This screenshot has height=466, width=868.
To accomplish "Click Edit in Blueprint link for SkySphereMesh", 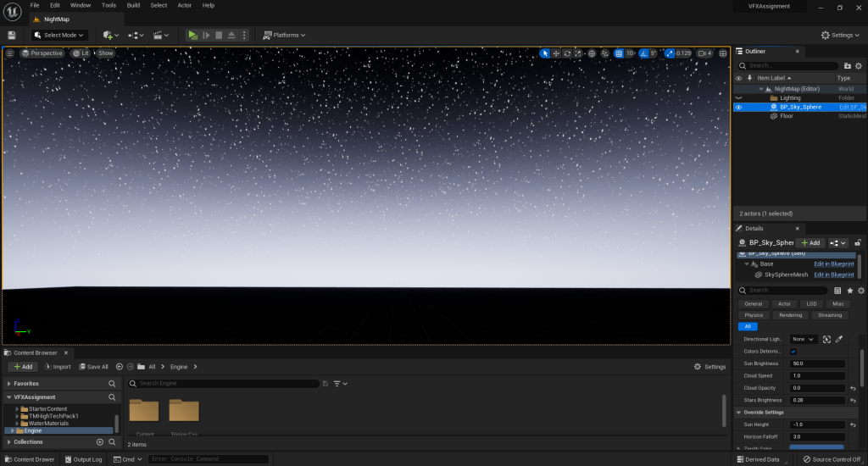I will pyautogui.click(x=833, y=275).
